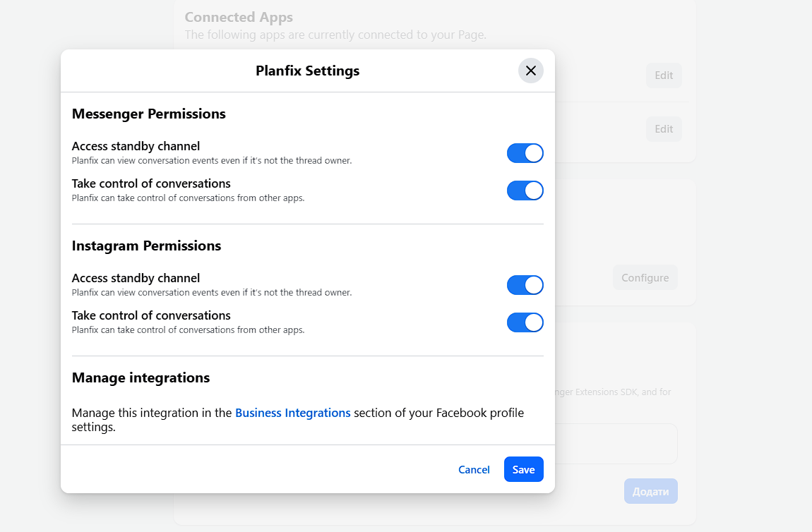The image size is (812, 532).
Task: Open the Business Integrations link
Action: point(292,413)
